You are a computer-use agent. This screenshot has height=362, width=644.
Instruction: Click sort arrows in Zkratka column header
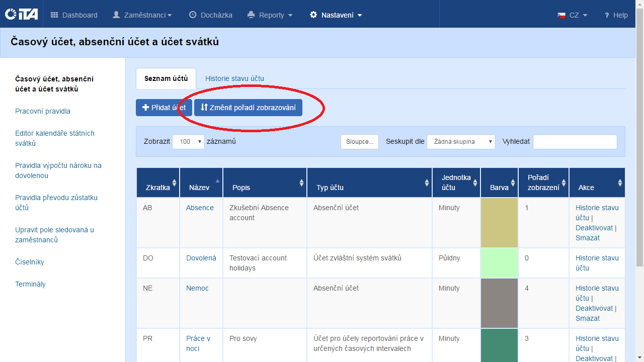point(175,183)
